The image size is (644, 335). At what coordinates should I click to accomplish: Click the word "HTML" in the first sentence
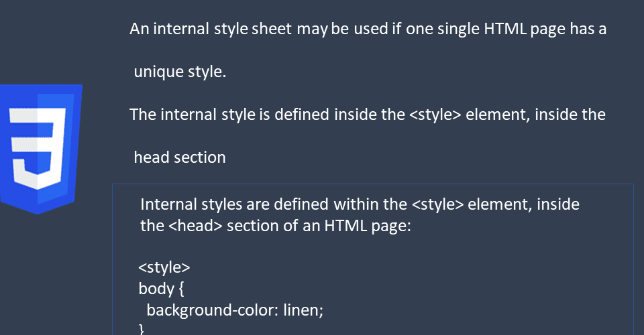(505, 29)
